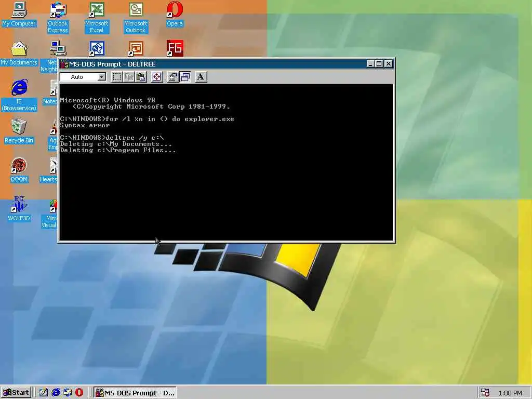Select the blue FrontPage desktop shortcut icon
Viewport: 532px width, 399px height.
tap(97, 48)
